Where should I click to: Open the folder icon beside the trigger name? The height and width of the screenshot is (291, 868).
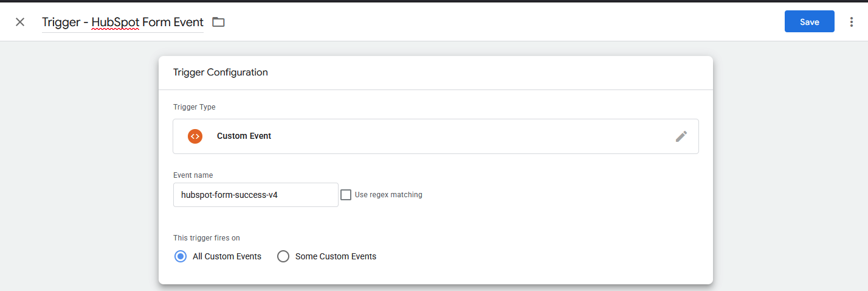218,22
